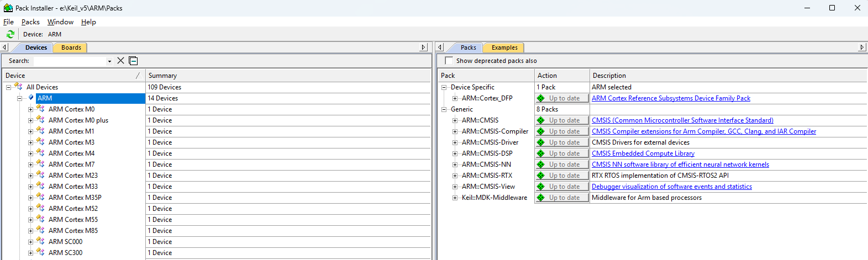Screen dimensions: 868x260
Task: Click the ARM Cortex M0 plus device icon
Action: [40, 120]
